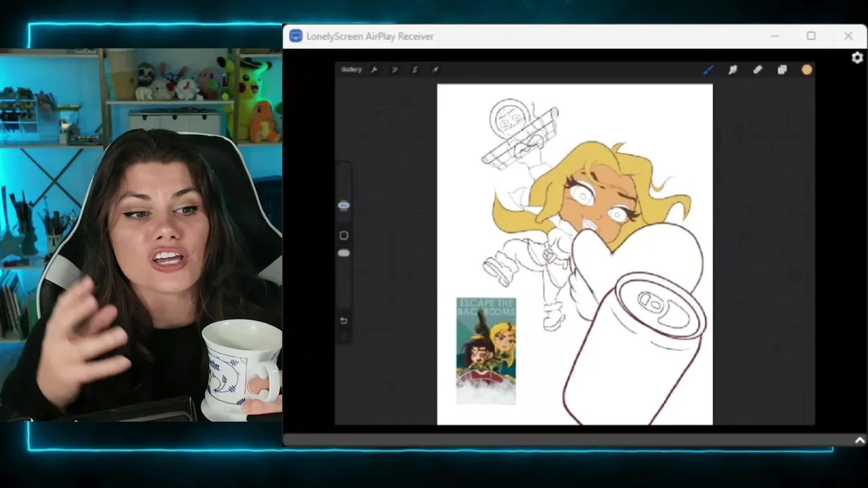Tap the Redo arrow in sidebar
The height and width of the screenshot is (488, 868).
(x=344, y=335)
